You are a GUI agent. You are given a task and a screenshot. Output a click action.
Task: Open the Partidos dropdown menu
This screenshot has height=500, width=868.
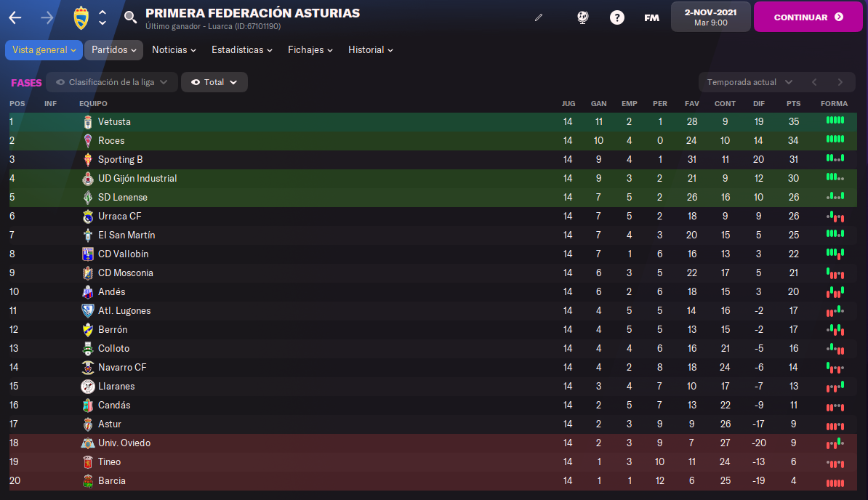(113, 49)
